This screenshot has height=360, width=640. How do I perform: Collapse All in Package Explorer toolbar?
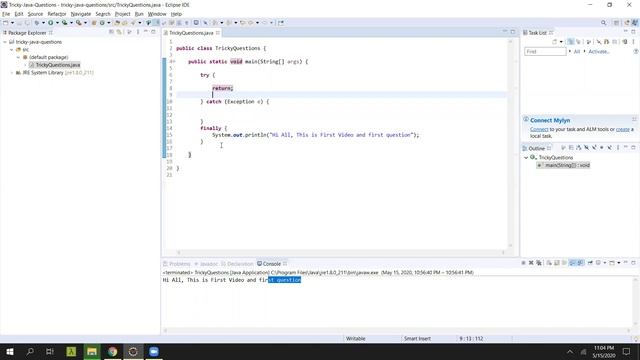point(111,32)
